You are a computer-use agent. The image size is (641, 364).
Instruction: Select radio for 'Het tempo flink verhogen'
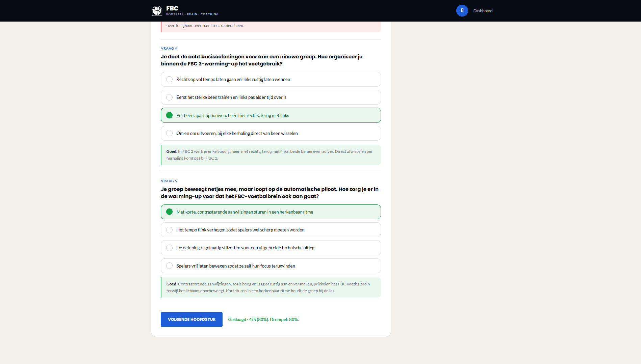click(170, 230)
